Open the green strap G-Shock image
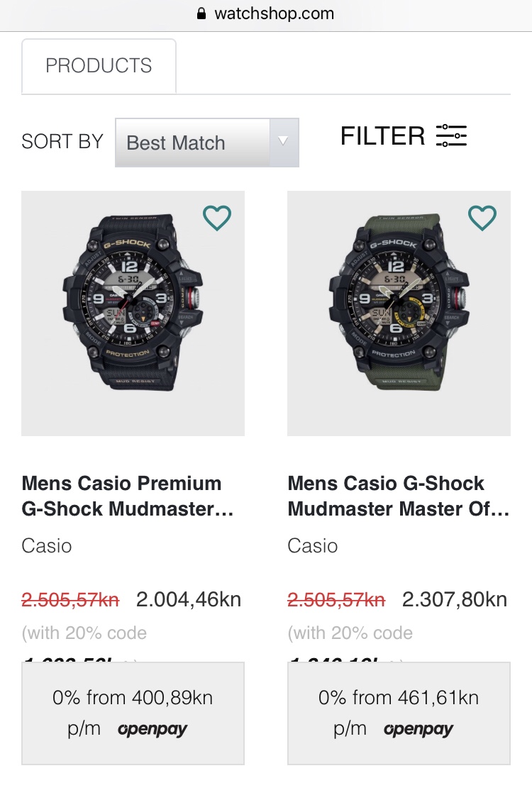The width and height of the screenshot is (532, 795). [399, 313]
